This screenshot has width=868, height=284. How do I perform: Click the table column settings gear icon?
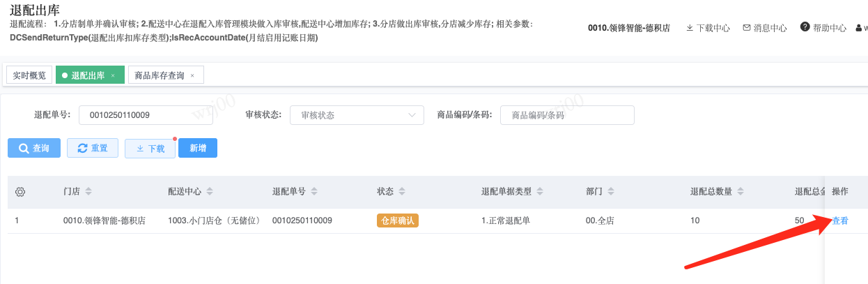[x=20, y=192]
